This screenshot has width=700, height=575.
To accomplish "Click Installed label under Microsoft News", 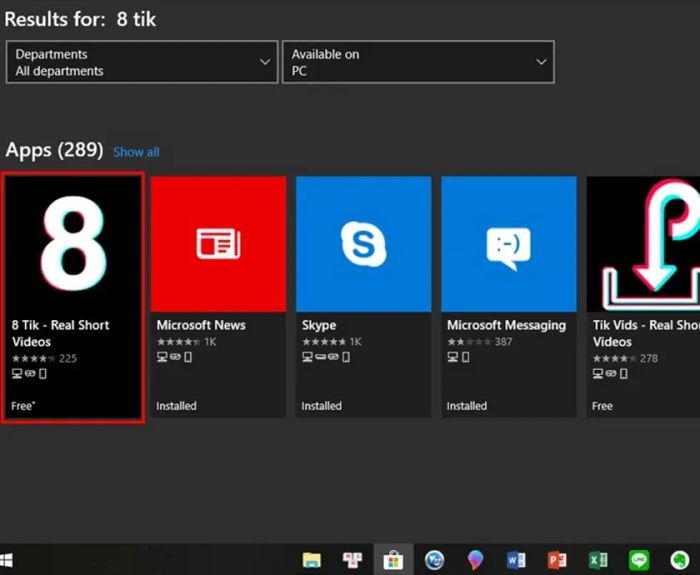I will [176, 406].
